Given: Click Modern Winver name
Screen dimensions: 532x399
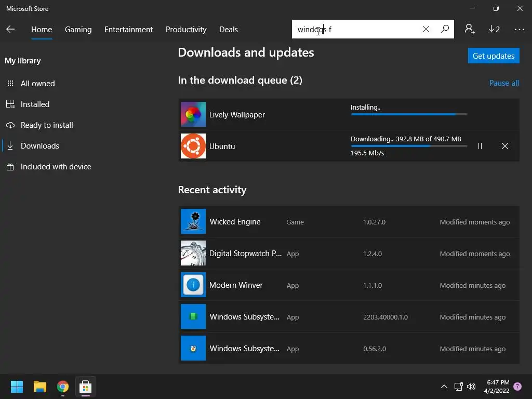Looking at the screenshot, I should coord(236,285).
